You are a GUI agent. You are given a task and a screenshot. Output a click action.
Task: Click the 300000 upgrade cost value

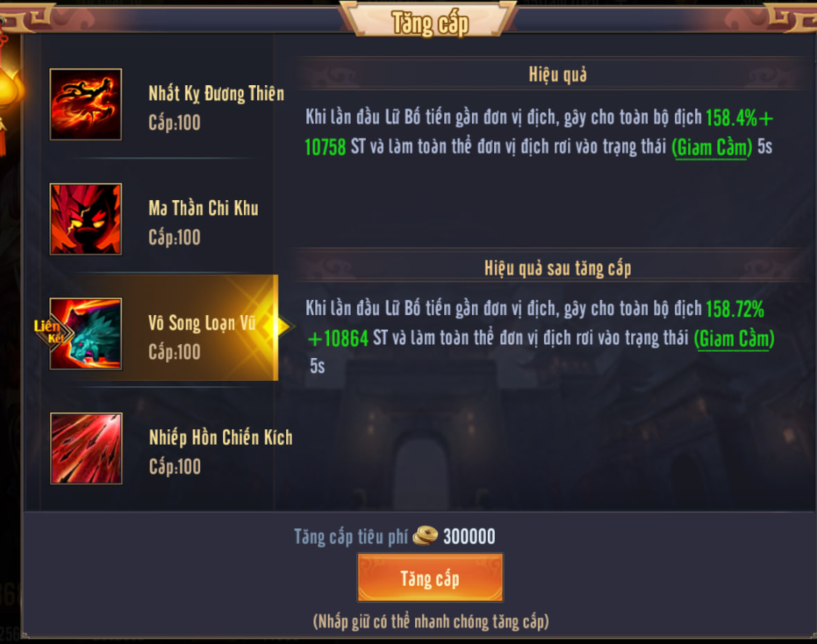(x=469, y=536)
